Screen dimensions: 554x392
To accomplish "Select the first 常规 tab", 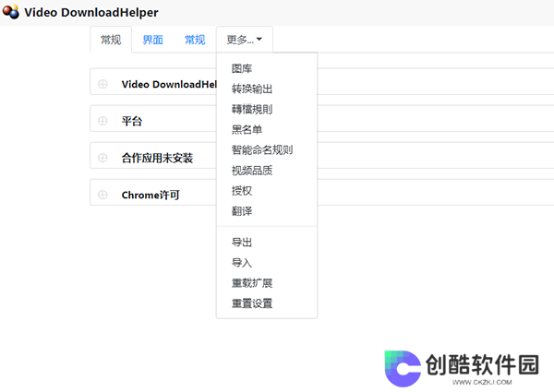I will point(111,40).
